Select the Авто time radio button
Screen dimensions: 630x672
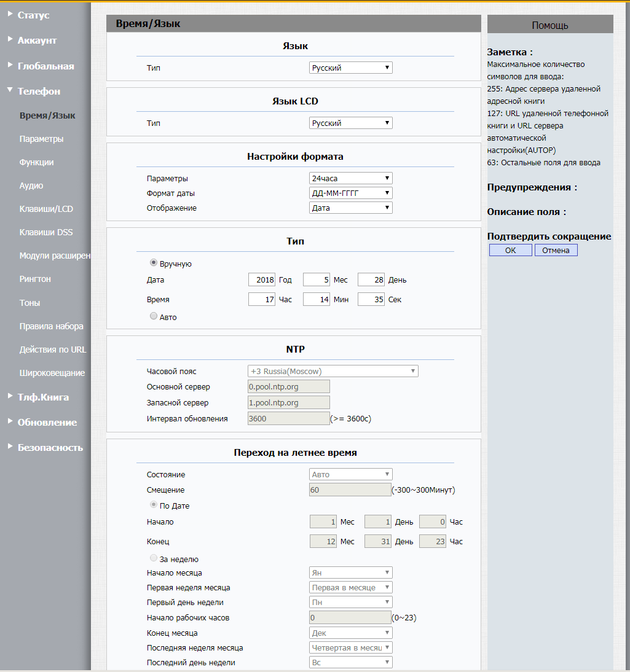coord(154,316)
